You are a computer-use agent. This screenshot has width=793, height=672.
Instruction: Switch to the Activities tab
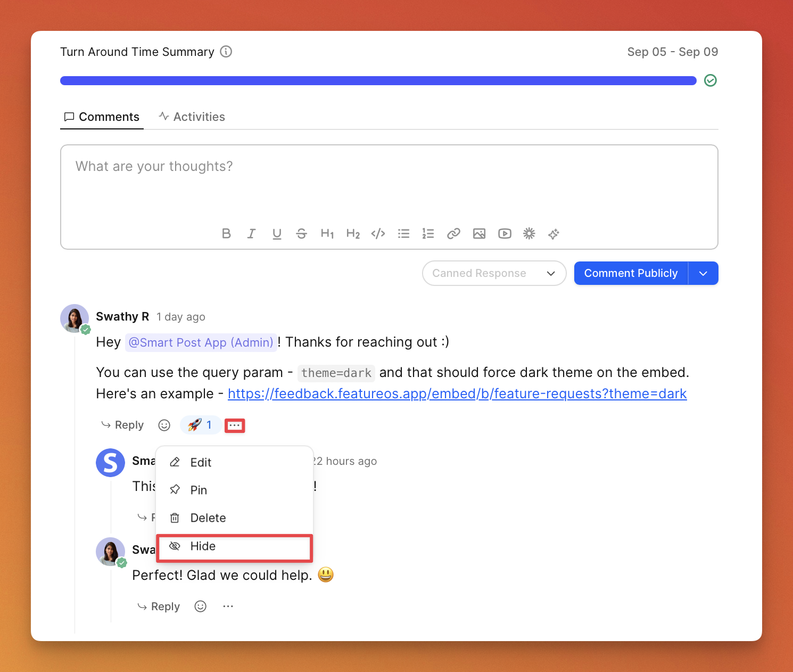pos(192,117)
